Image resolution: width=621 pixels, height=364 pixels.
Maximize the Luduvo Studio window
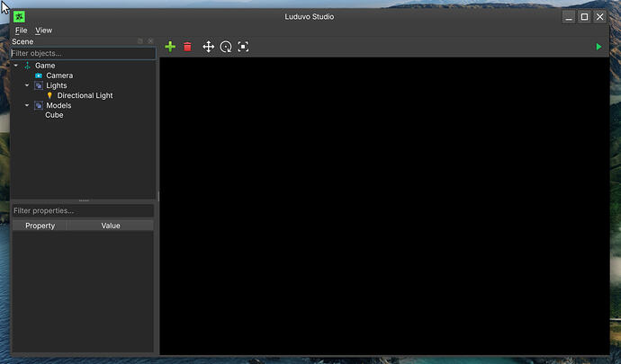pos(584,16)
